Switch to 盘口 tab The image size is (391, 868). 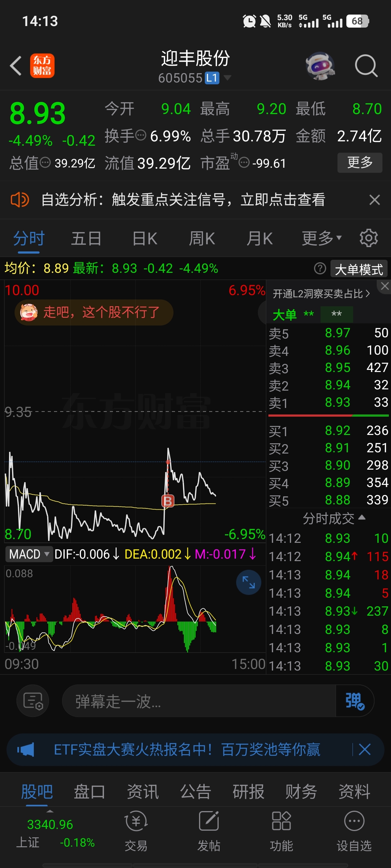[89, 791]
